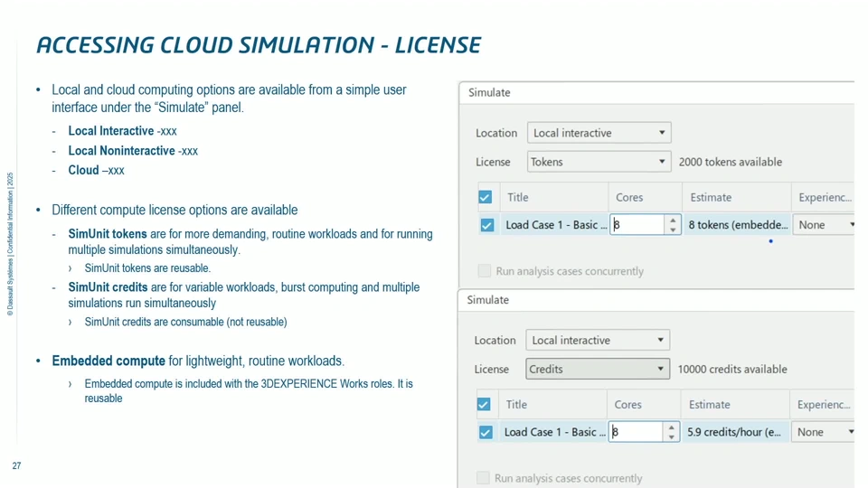
Task: Click the Cores input field in the Tokens panel
Action: [x=637, y=225]
